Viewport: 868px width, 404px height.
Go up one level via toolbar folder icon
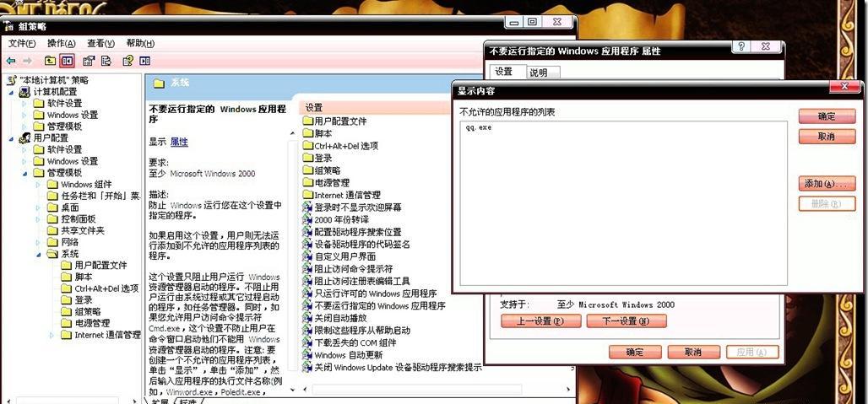(x=51, y=61)
